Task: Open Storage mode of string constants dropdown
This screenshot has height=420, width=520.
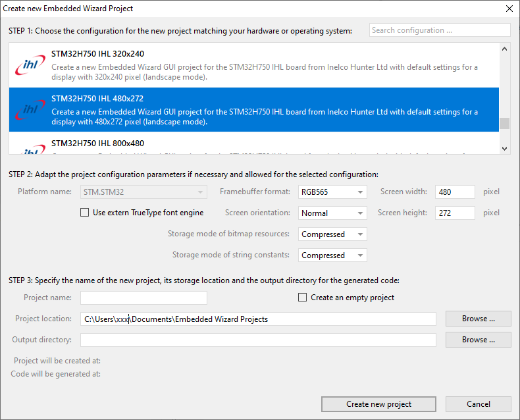Action: point(332,255)
